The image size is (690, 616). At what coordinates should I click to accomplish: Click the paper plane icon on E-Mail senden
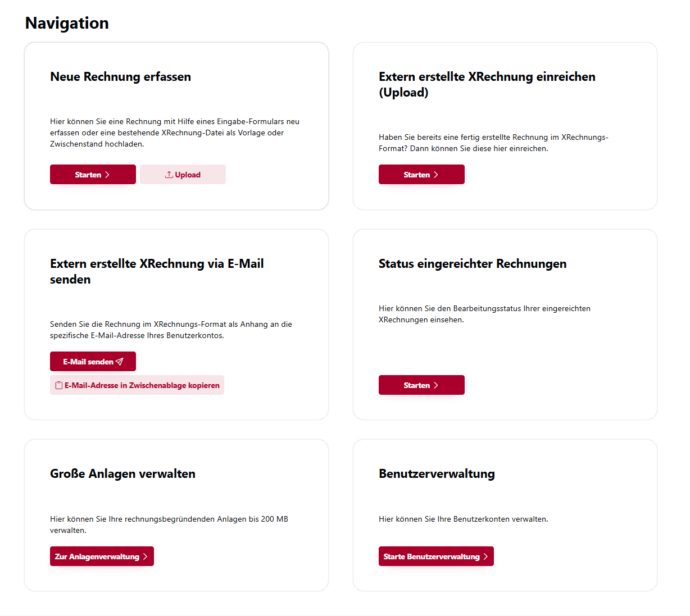119,362
